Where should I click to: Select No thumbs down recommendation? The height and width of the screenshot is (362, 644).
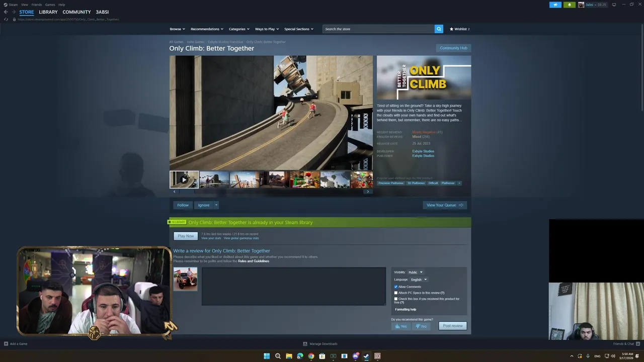[421, 326]
